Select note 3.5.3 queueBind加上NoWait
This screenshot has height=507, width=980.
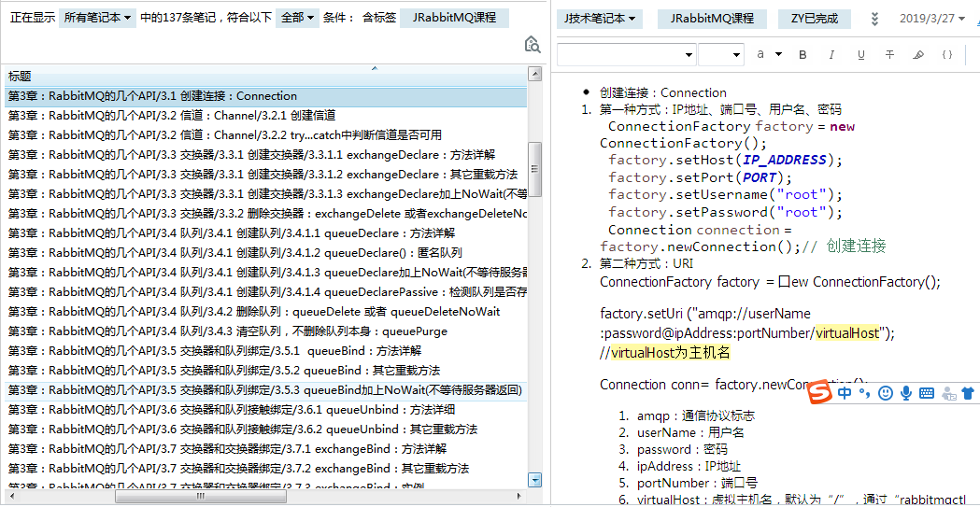tap(266, 390)
